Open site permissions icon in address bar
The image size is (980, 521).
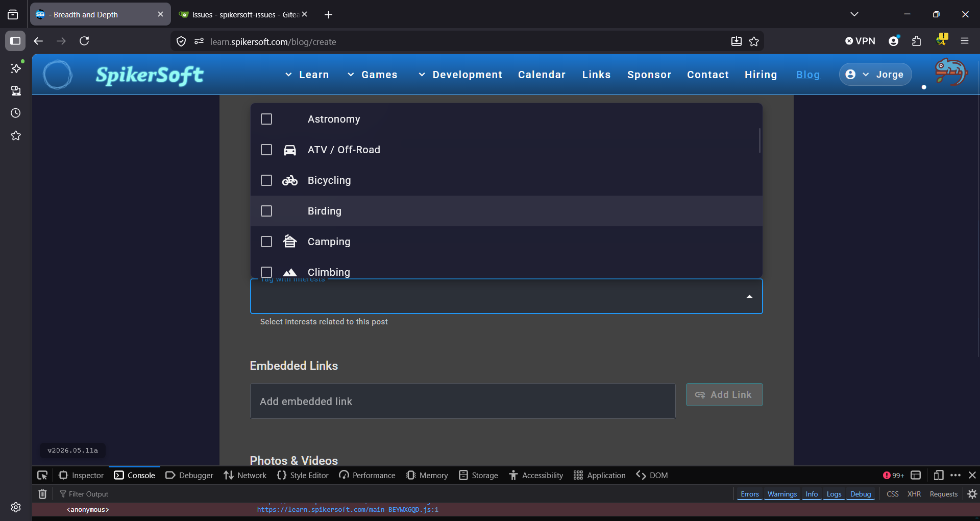[199, 41]
